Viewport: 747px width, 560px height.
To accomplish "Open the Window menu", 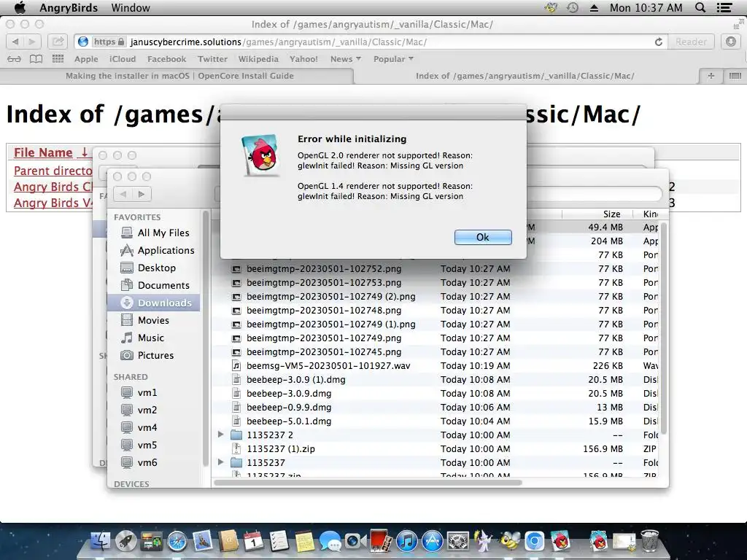I will click(x=131, y=7).
